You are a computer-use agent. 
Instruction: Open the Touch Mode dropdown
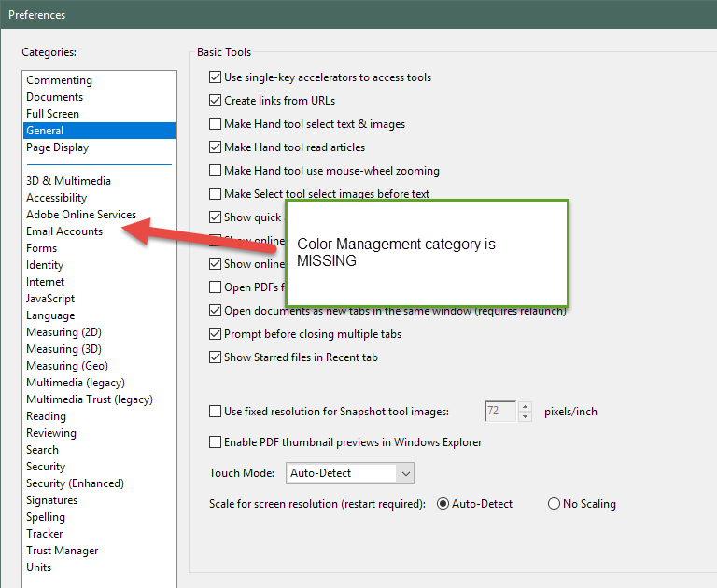350,473
